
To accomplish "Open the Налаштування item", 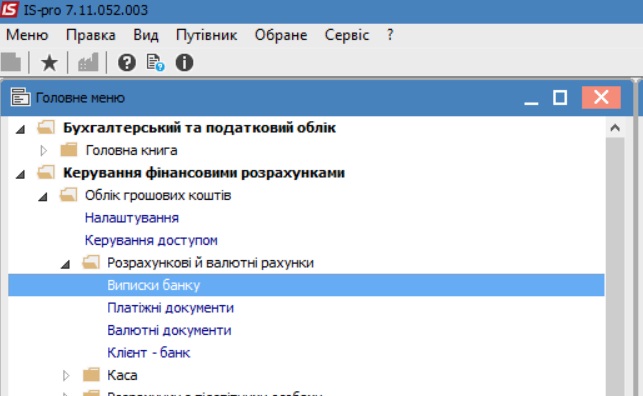I will tap(132, 218).
